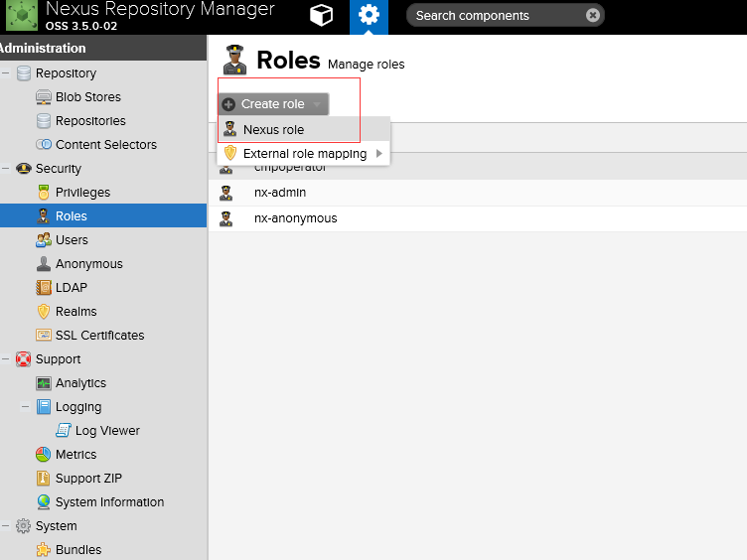The width and height of the screenshot is (747, 560).
Task: Click the Roles officer icon in sidebar
Action: pos(44,215)
